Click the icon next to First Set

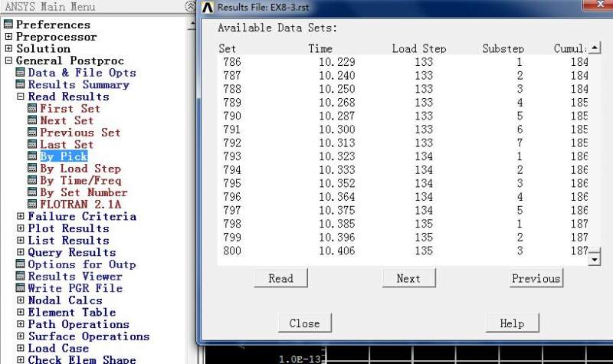click(32, 108)
